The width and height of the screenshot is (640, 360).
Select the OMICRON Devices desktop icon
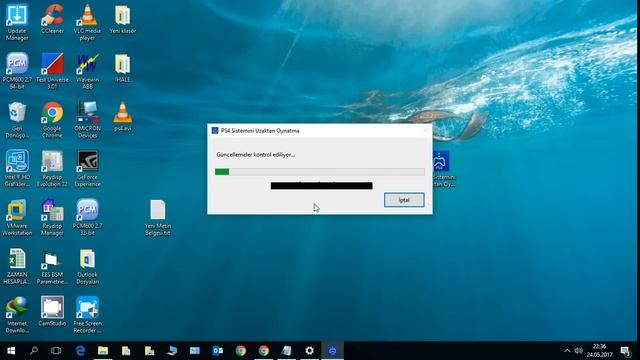pos(87,120)
